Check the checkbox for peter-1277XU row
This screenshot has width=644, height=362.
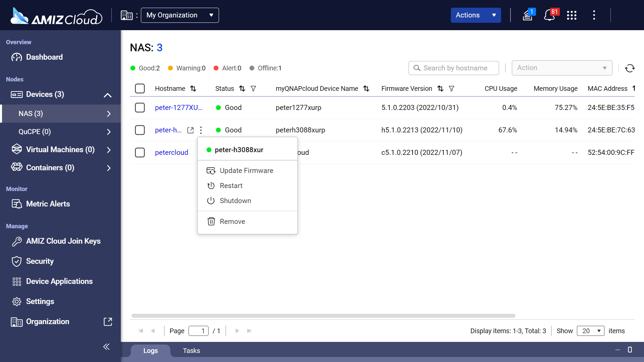coord(140,107)
